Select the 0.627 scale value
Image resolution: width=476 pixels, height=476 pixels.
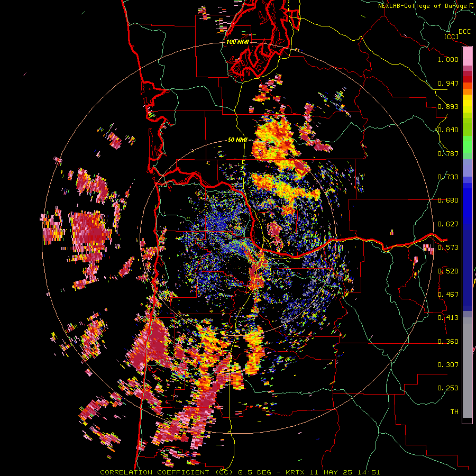point(448,224)
